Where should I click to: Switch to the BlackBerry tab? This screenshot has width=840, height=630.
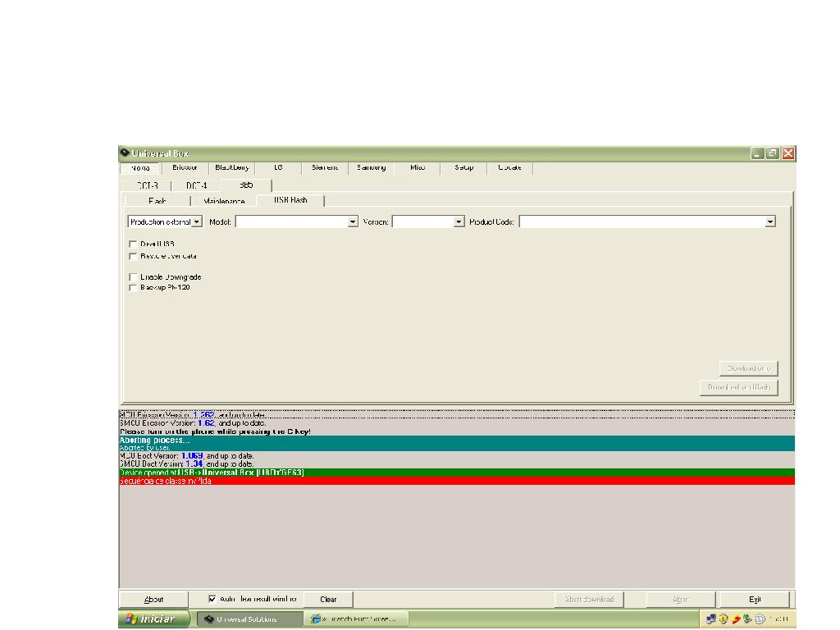coord(231,167)
